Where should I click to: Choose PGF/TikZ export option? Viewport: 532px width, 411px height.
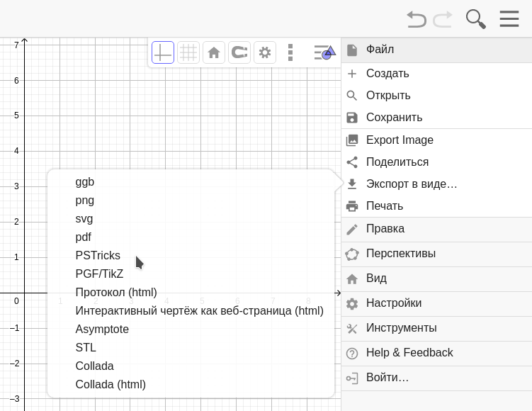coord(191,274)
